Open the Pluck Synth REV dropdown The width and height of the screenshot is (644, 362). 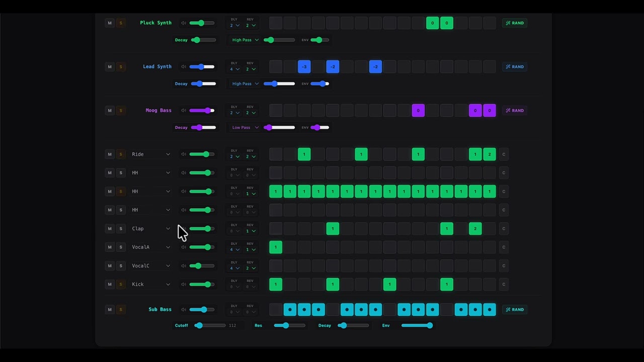[251, 26]
